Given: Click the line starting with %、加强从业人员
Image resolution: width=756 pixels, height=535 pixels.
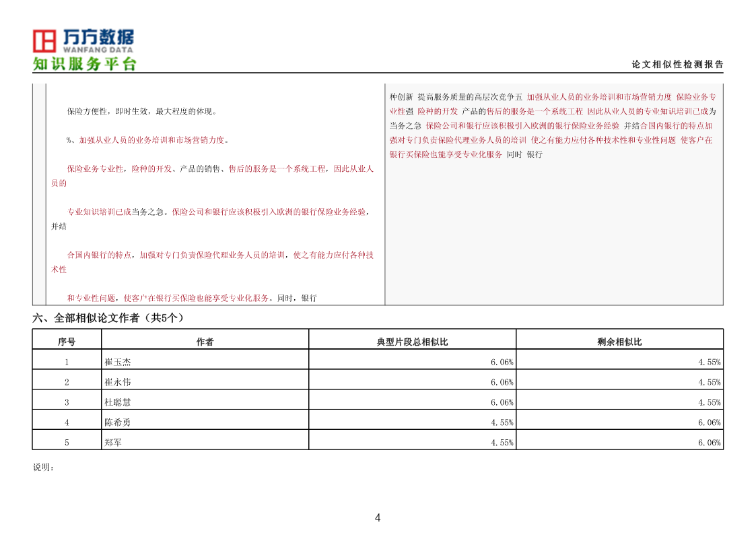Looking at the screenshot, I should click(x=148, y=140).
